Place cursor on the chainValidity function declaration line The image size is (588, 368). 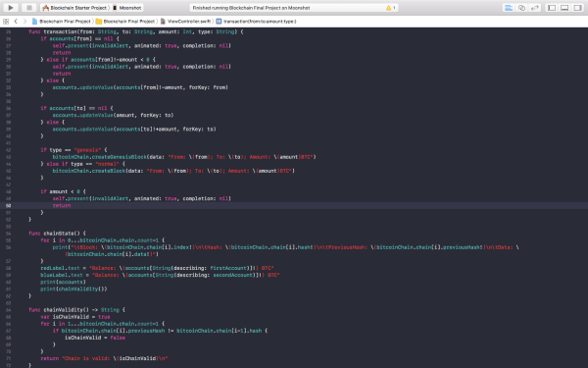tap(76, 310)
